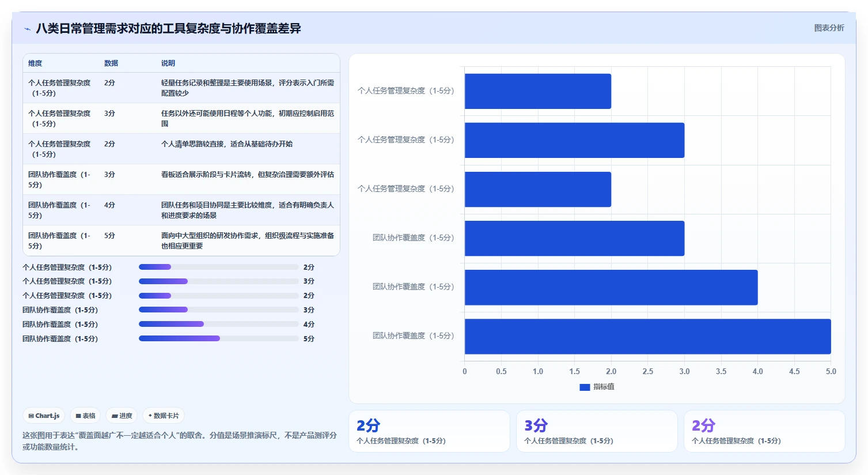Click the description 个人清单思路较直接
The width and height of the screenshot is (868, 475).
227,144
